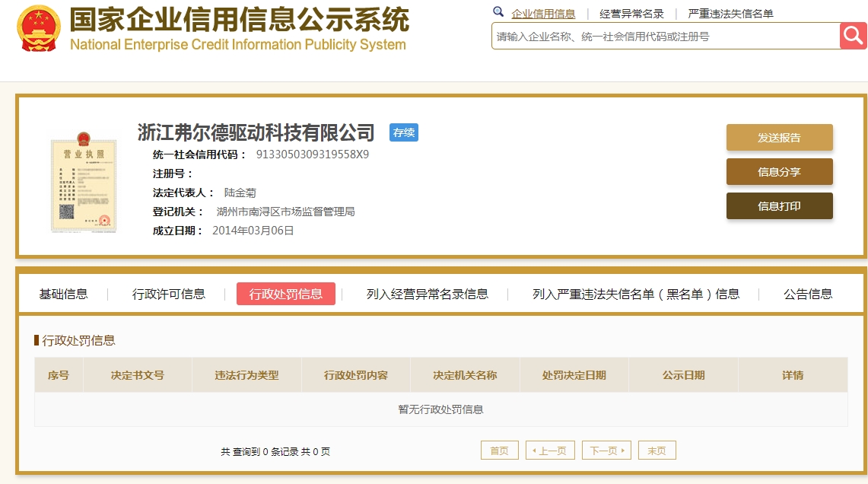Open the business license thumbnail image

coord(84,182)
